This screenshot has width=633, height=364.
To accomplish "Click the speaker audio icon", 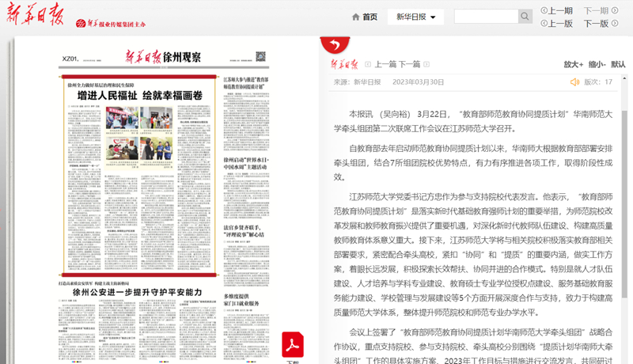I will (x=574, y=82).
